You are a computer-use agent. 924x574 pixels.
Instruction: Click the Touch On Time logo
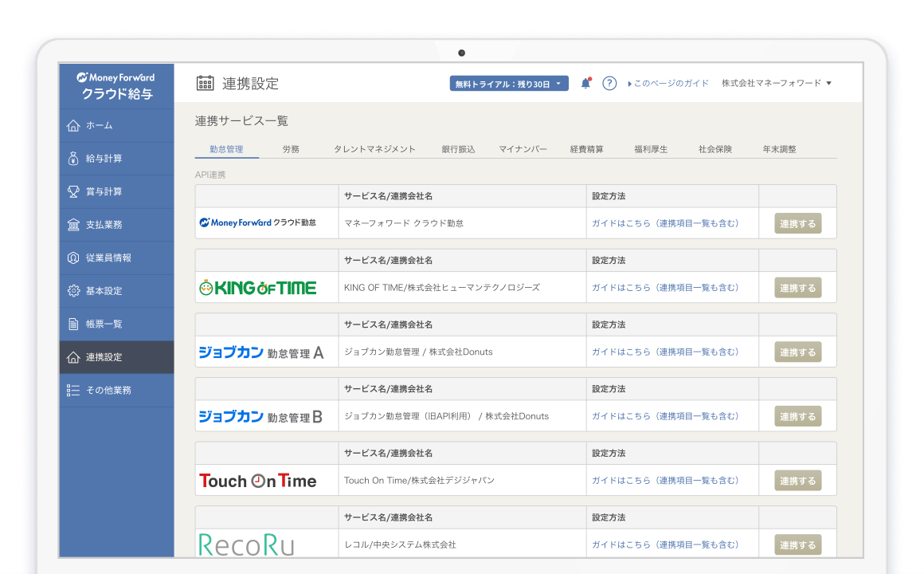click(x=257, y=481)
